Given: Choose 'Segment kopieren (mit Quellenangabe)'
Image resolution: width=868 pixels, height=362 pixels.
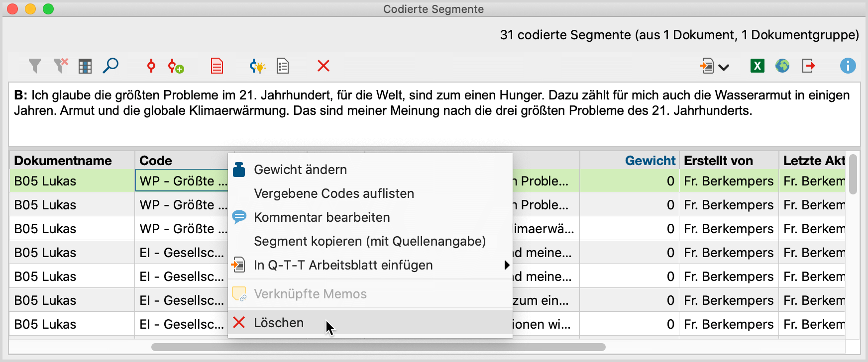Looking at the screenshot, I should [x=370, y=241].
